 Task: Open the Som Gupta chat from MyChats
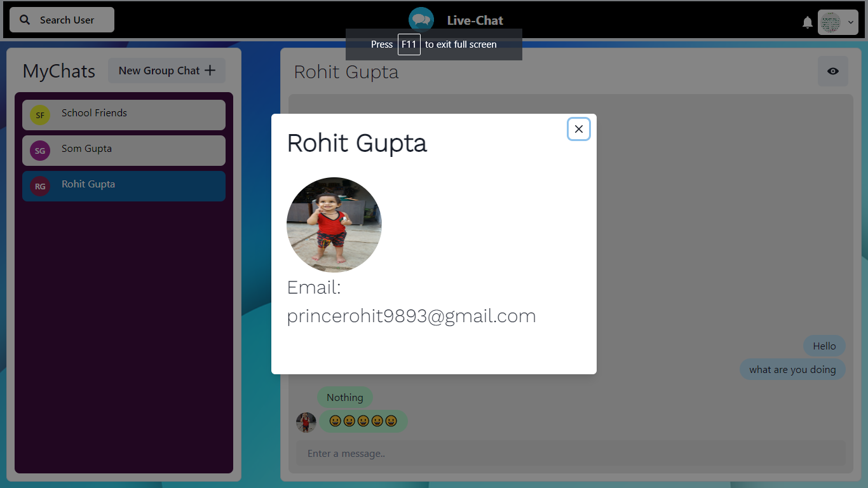pos(124,151)
